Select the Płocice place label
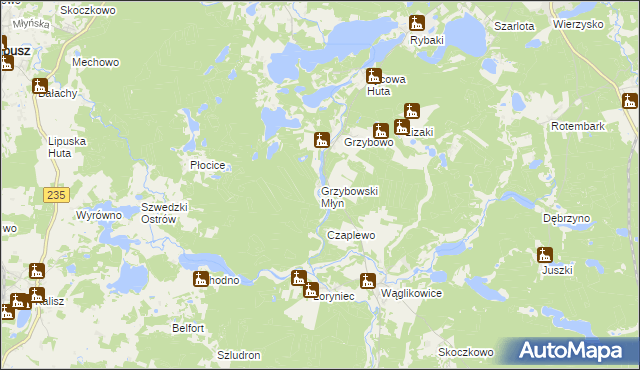This screenshot has height=370, width=640. coord(208,165)
